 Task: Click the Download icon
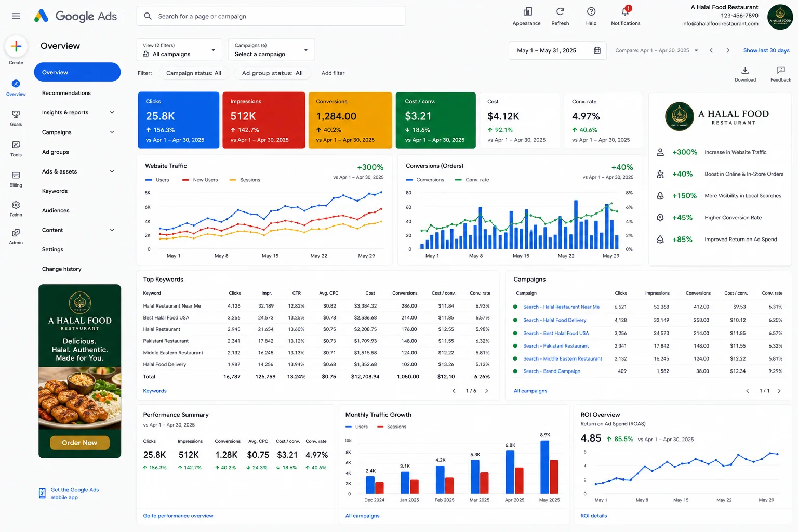click(745, 70)
